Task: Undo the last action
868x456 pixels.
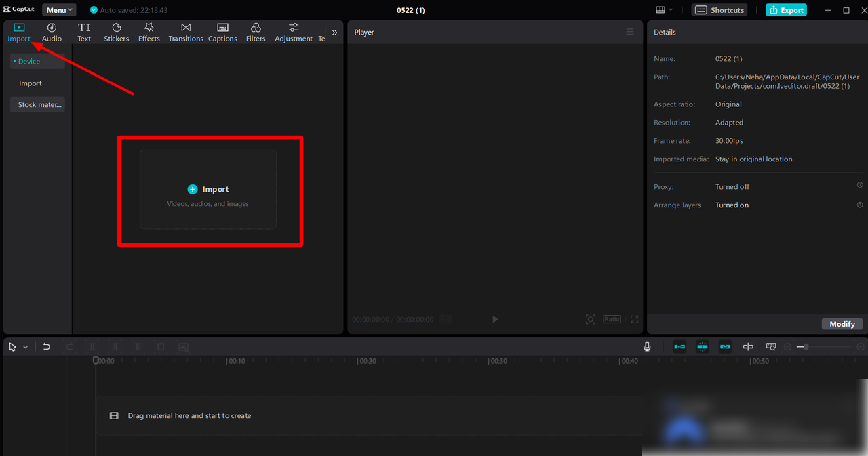Action: pyautogui.click(x=47, y=346)
